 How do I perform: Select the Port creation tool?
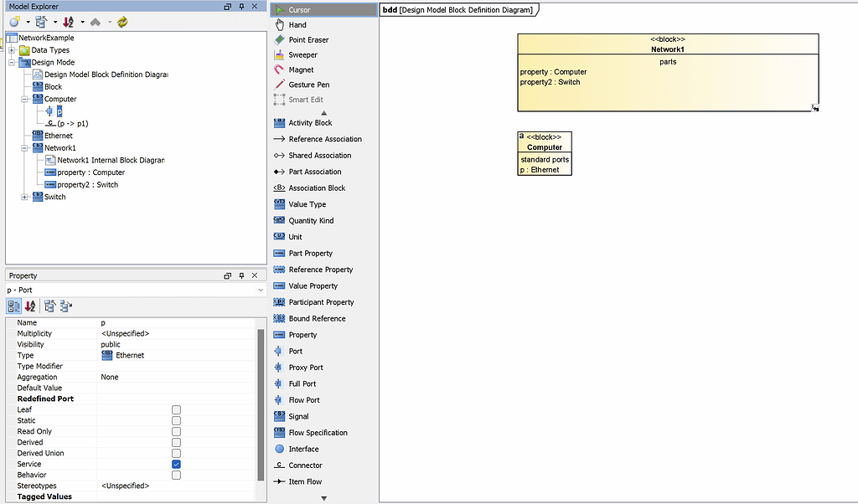297,351
